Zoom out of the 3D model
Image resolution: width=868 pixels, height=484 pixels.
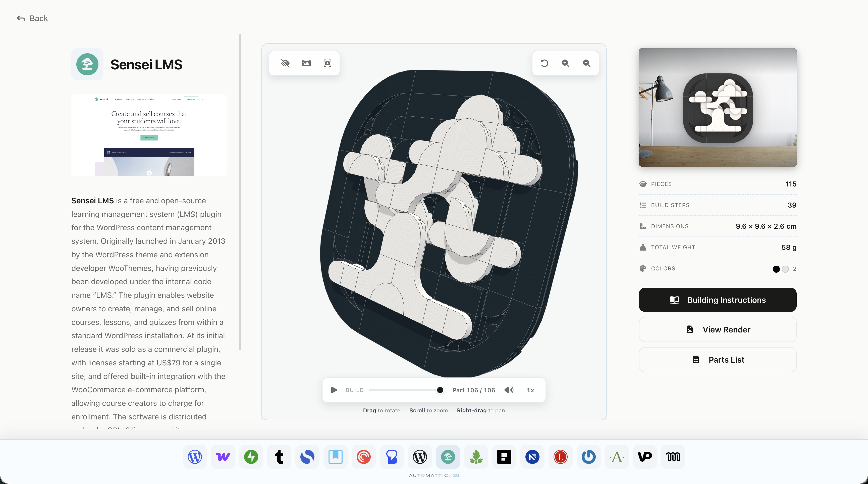tap(586, 63)
